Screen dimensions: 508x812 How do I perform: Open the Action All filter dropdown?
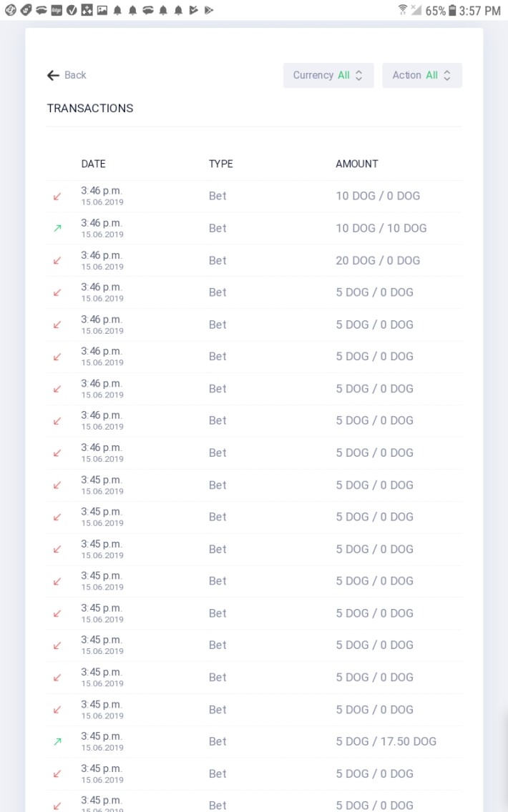[x=422, y=76]
